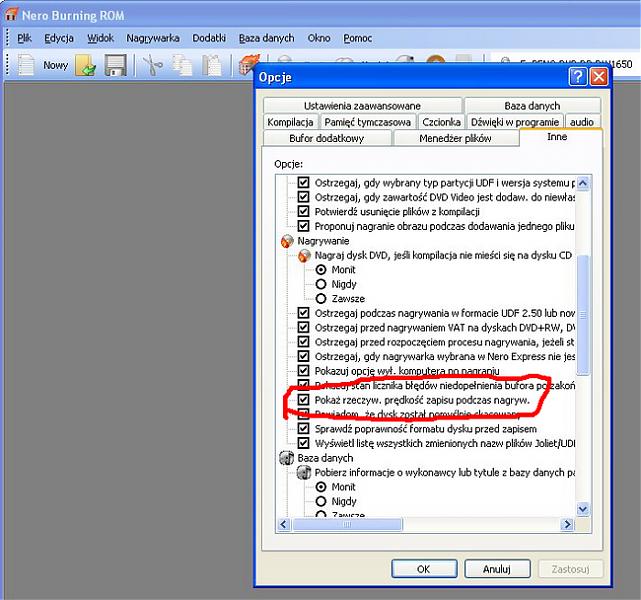Select the Inne tab
The image size is (641, 600).
pyautogui.click(x=560, y=137)
